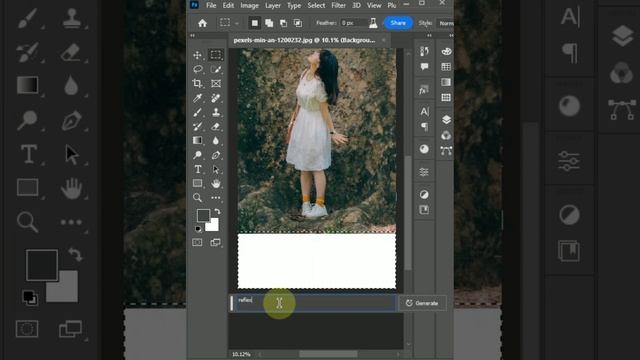Screen dimensions: 640x360
Task: Select the History Brush tool
Action: 198,127
